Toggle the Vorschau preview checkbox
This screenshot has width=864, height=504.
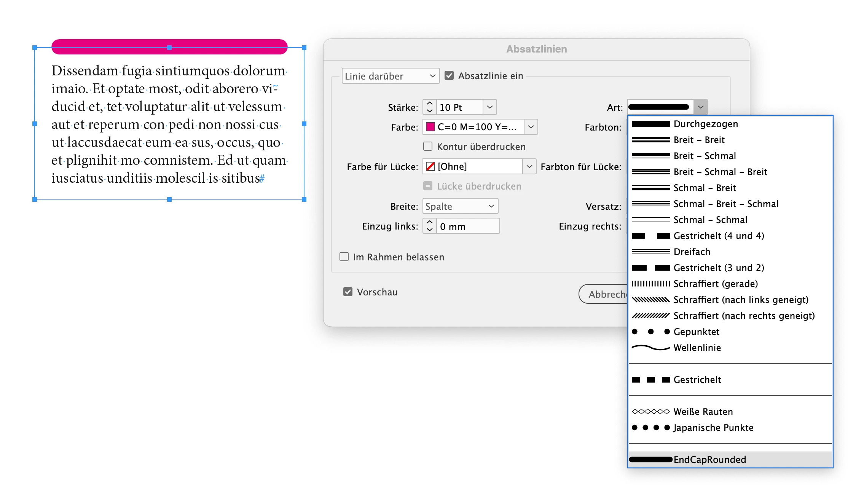click(x=348, y=292)
